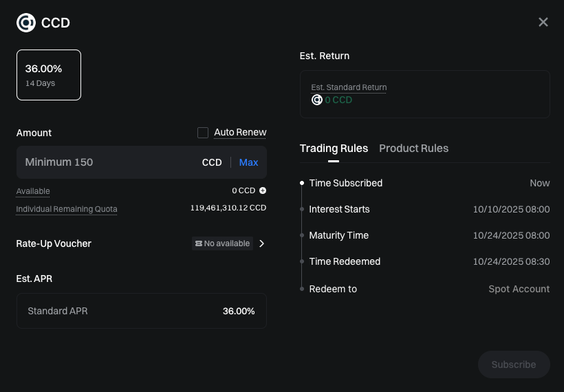The width and height of the screenshot is (564, 392).
Task: Open the No available voucher selector
Action: [223, 243]
